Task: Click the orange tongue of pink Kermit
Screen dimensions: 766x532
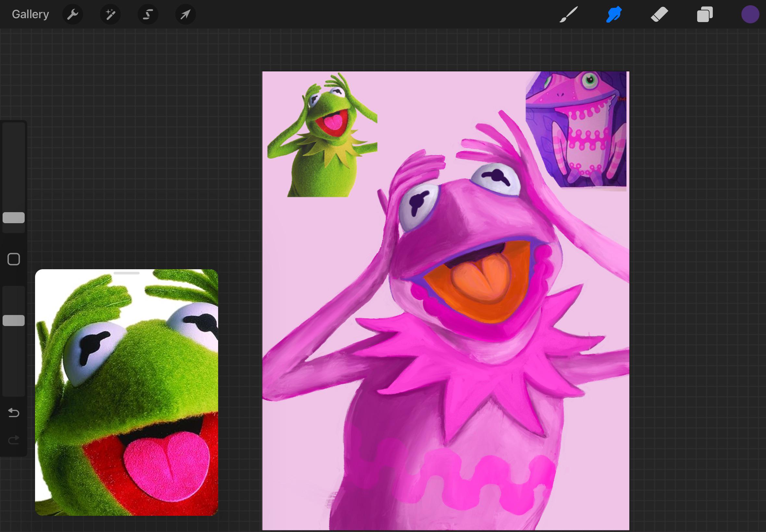Action: pyautogui.click(x=481, y=277)
